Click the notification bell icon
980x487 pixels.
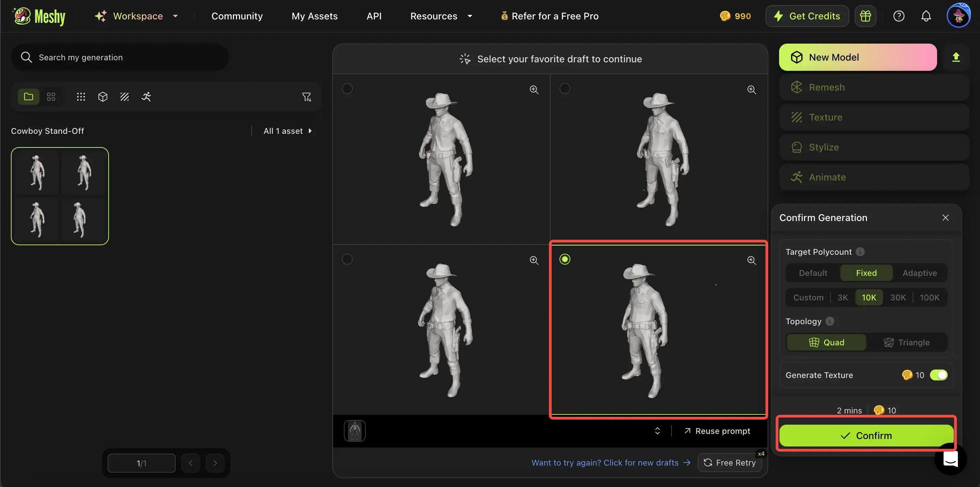tap(926, 16)
